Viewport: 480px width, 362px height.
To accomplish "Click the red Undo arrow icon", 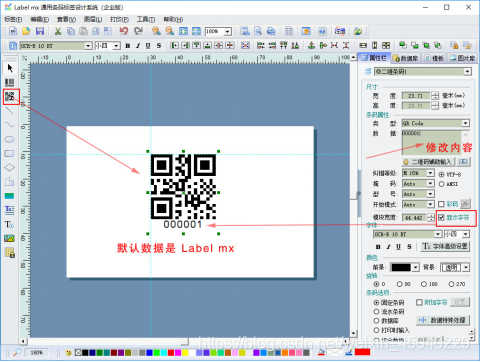I will click(x=124, y=31).
